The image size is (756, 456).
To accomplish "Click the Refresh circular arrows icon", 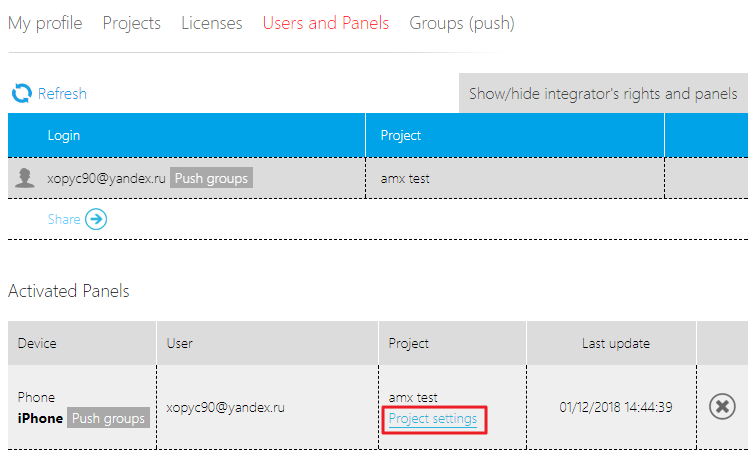I will (x=21, y=94).
